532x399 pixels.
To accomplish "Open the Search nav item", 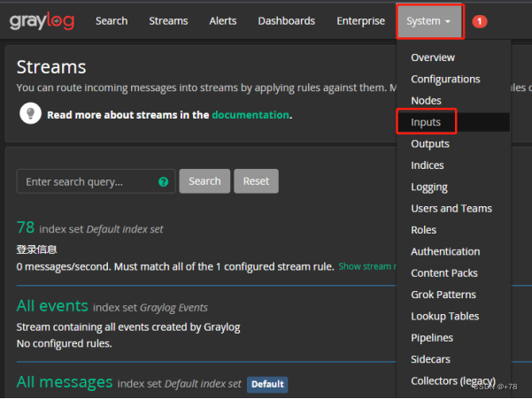I will click(112, 21).
